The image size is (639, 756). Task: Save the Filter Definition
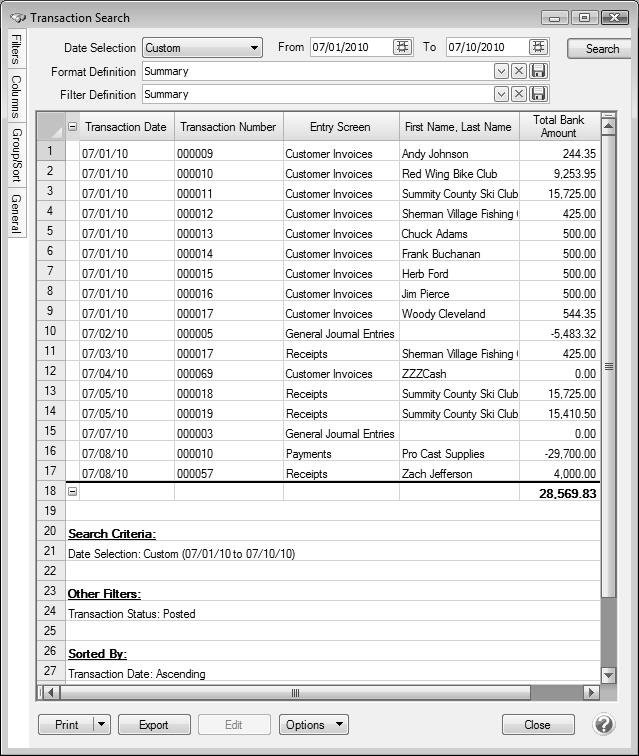(x=539, y=94)
